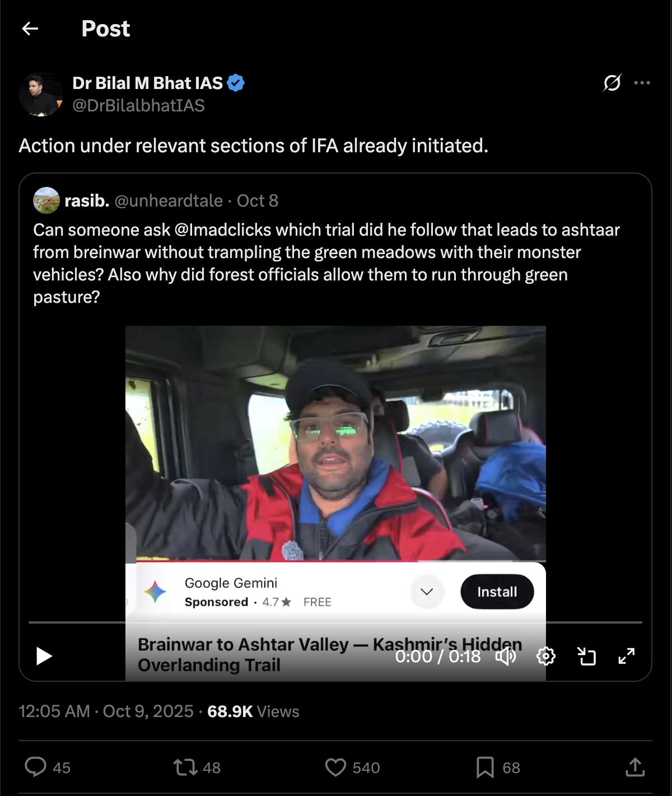This screenshot has width=672, height=796.
Task: Bookmark this post
Action: pyautogui.click(x=485, y=767)
